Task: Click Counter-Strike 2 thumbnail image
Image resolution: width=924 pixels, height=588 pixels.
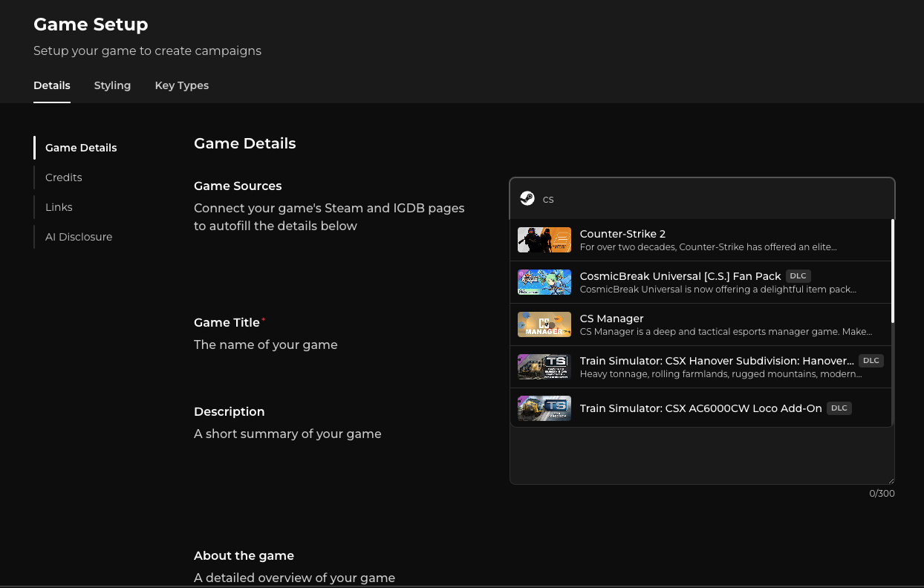Action: coord(544,240)
